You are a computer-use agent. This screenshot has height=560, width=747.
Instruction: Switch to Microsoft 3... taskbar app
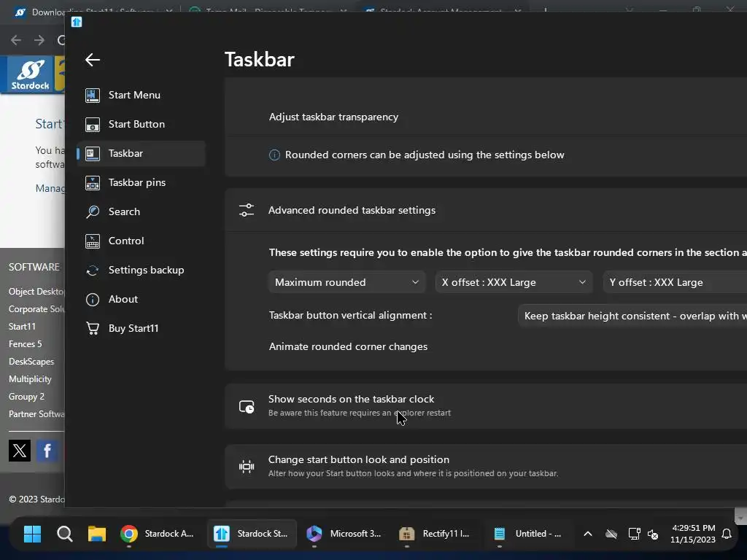pyautogui.click(x=344, y=534)
